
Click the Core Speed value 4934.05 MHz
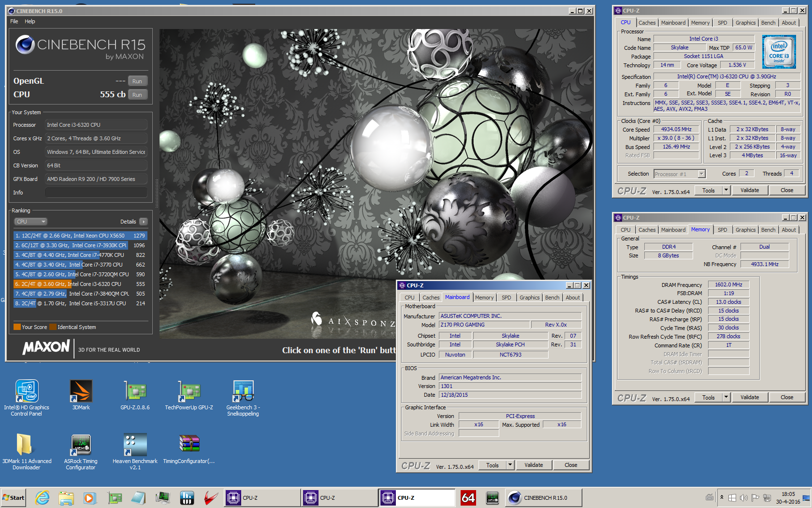[676, 129]
